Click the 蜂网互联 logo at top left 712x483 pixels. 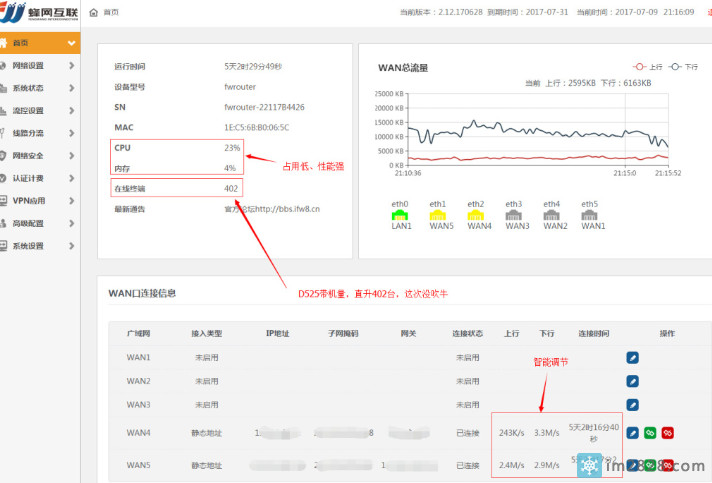[x=38, y=14]
